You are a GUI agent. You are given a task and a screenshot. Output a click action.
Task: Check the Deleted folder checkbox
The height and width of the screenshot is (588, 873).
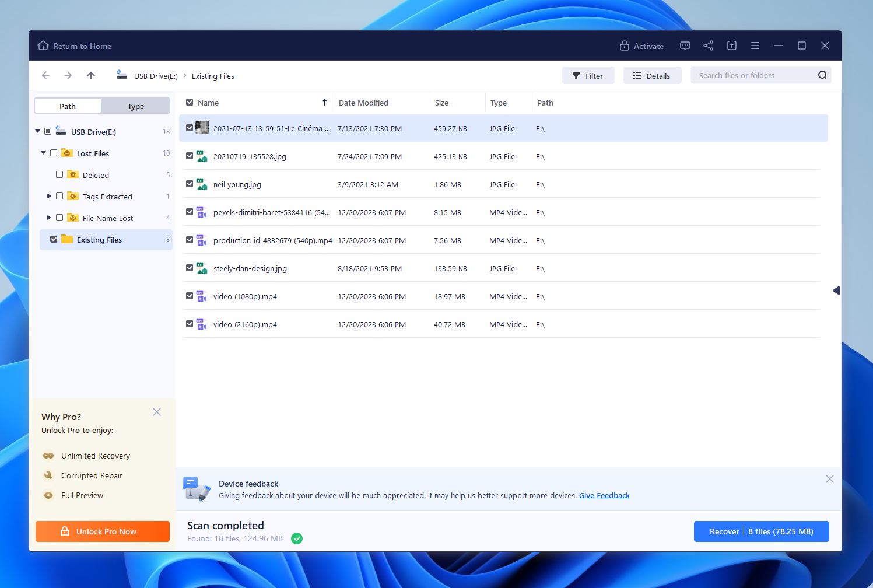coord(59,174)
